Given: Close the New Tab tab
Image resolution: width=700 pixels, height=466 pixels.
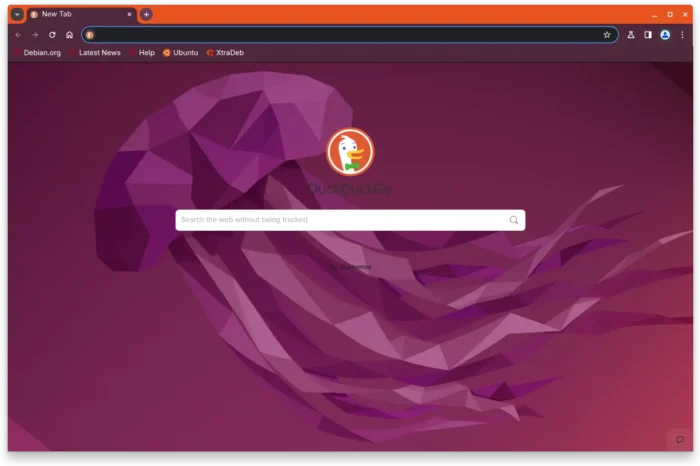Looking at the screenshot, I should [x=129, y=14].
